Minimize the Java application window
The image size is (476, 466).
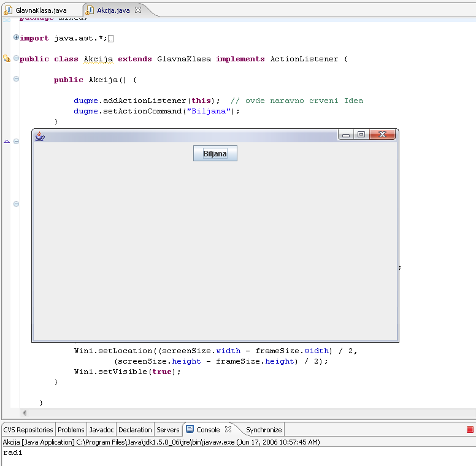(x=346, y=134)
